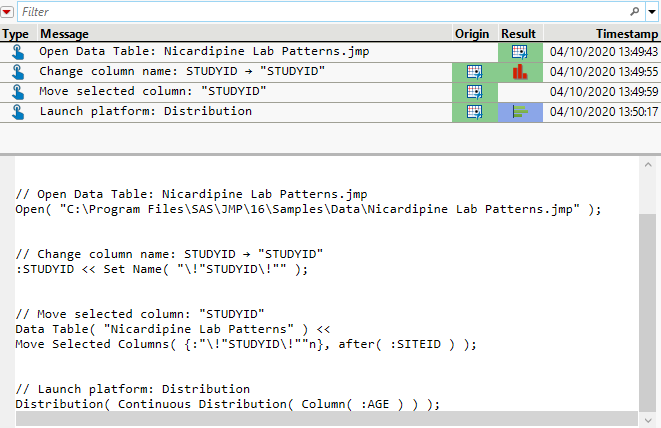Click the horizontal scrollbar below the script
The image size is (661, 428).
click(320, 419)
